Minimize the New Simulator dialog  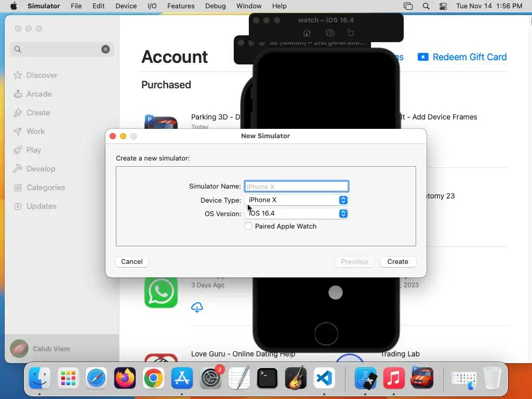click(123, 136)
